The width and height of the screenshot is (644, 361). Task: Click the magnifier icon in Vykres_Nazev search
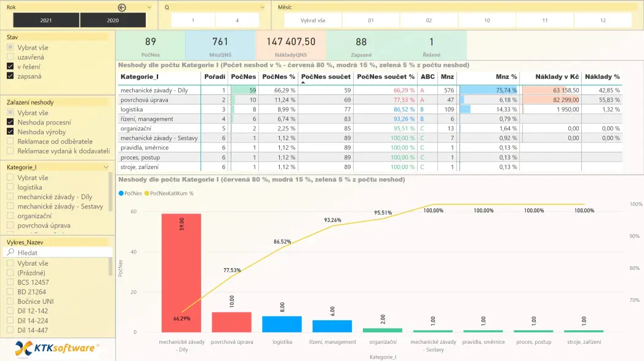[10, 253]
